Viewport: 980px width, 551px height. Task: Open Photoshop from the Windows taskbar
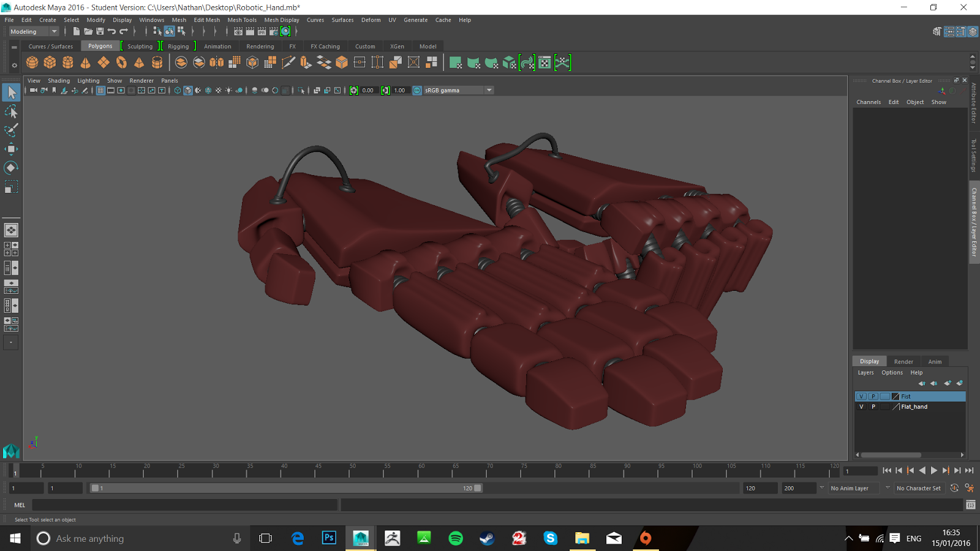pos(329,538)
